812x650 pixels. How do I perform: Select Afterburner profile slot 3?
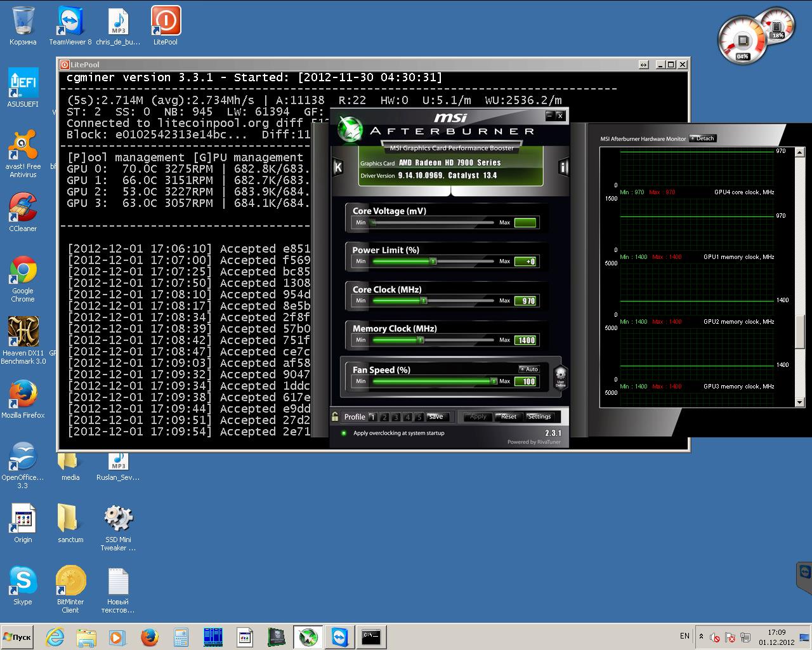click(396, 417)
